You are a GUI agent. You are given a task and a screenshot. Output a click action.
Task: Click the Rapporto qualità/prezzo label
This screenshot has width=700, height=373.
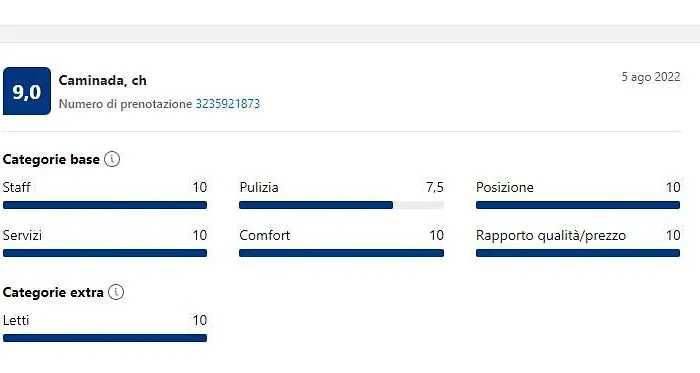point(551,236)
